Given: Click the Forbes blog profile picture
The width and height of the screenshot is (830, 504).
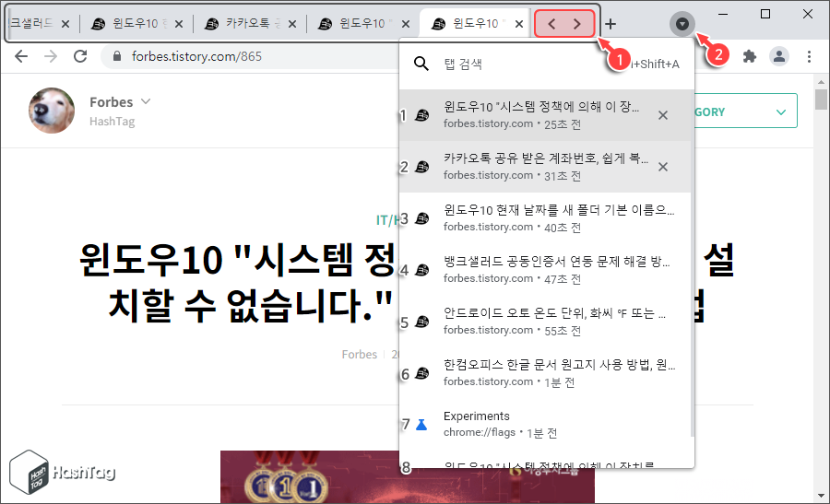Looking at the screenshot, I should (52, 111).
